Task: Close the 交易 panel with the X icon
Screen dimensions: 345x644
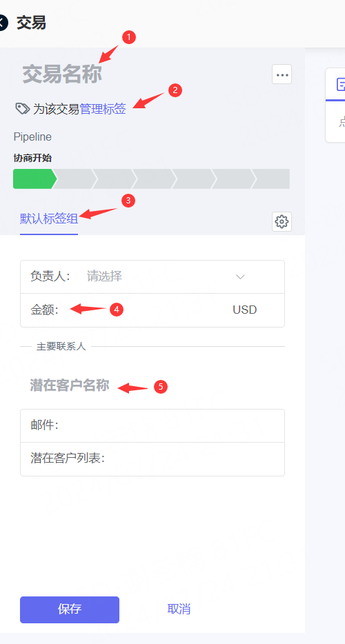Action: [x=3, y=23]
